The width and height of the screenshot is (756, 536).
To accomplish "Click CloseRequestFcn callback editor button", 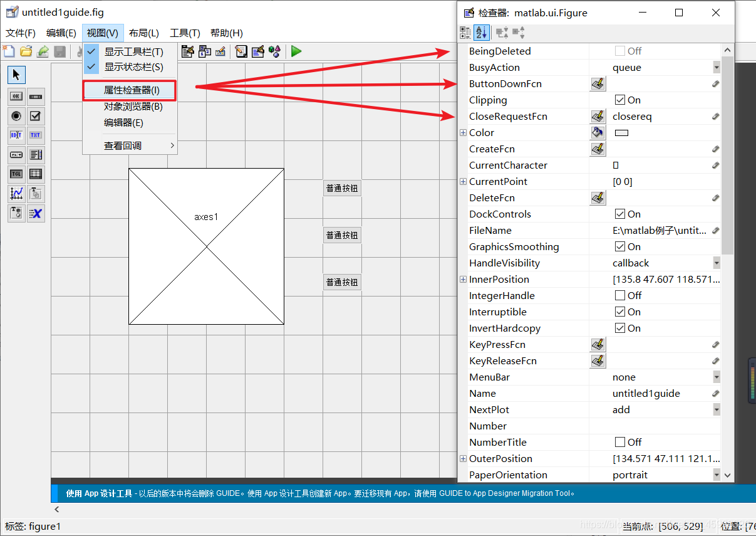I will (598, 116).
